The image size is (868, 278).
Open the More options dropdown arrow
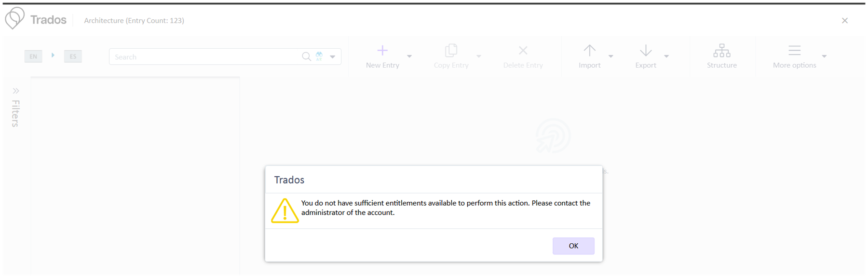[x=825, y=56]
